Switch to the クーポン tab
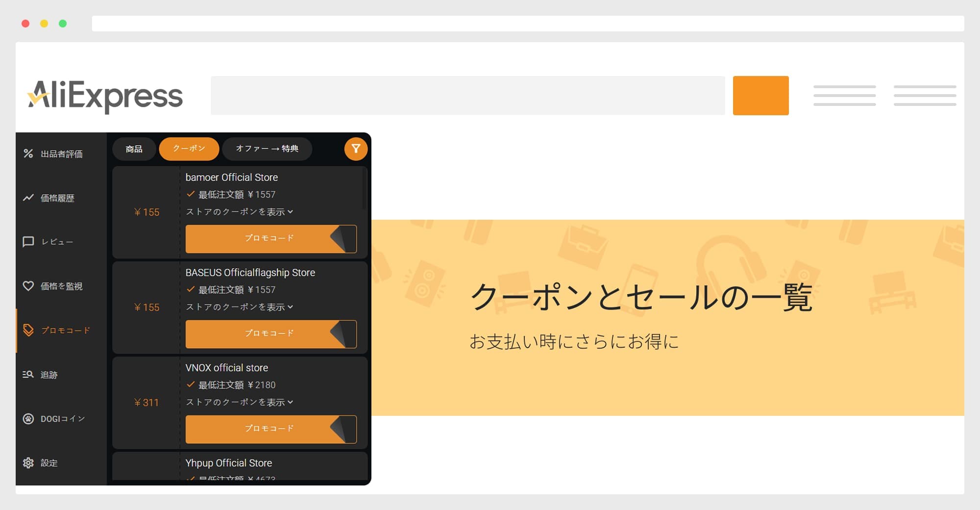The image size is (980, 510). coord(189,149)
